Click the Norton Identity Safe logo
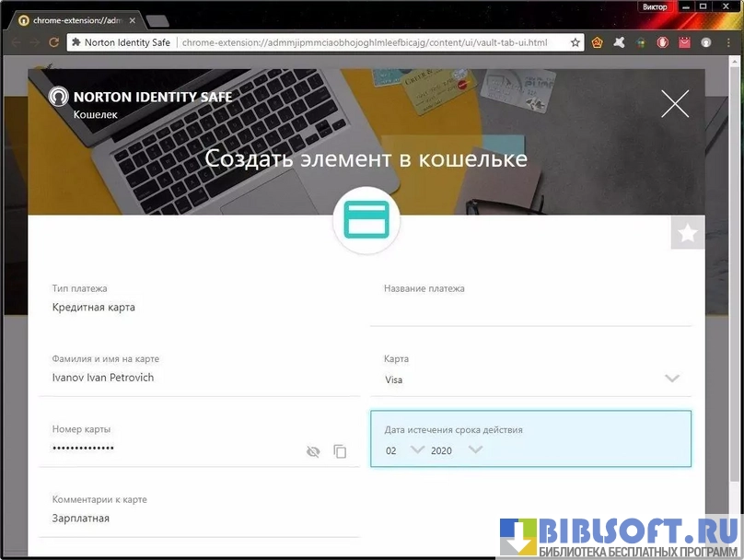744x560 pixels. (59, 97)
